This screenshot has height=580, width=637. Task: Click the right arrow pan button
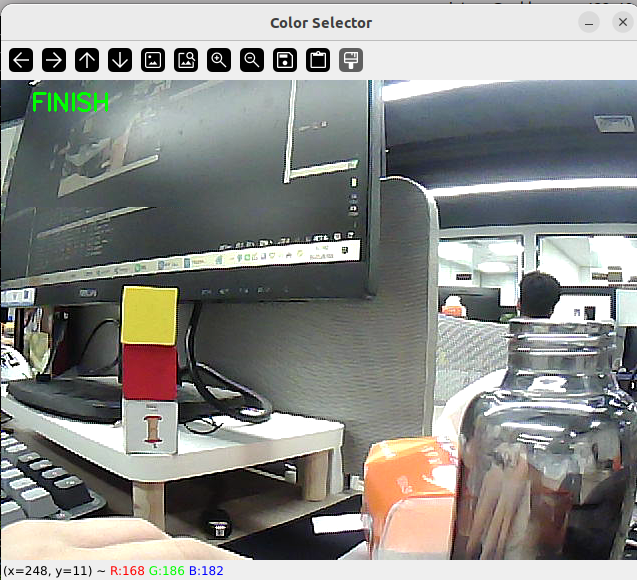[x=54, y=60]
